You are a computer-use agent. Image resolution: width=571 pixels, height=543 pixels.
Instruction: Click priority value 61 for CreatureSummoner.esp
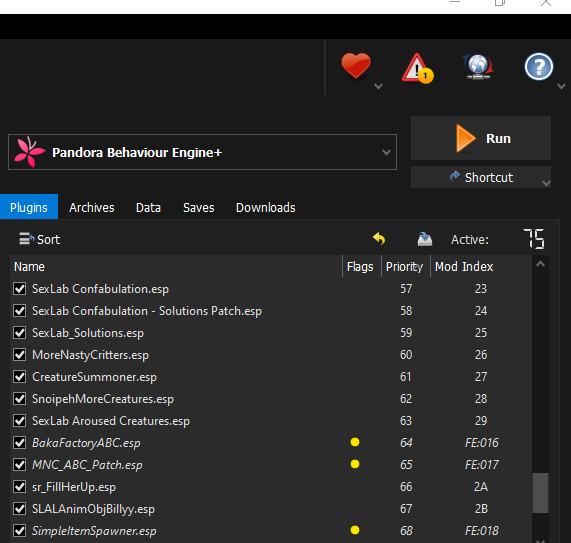[406, 377]
